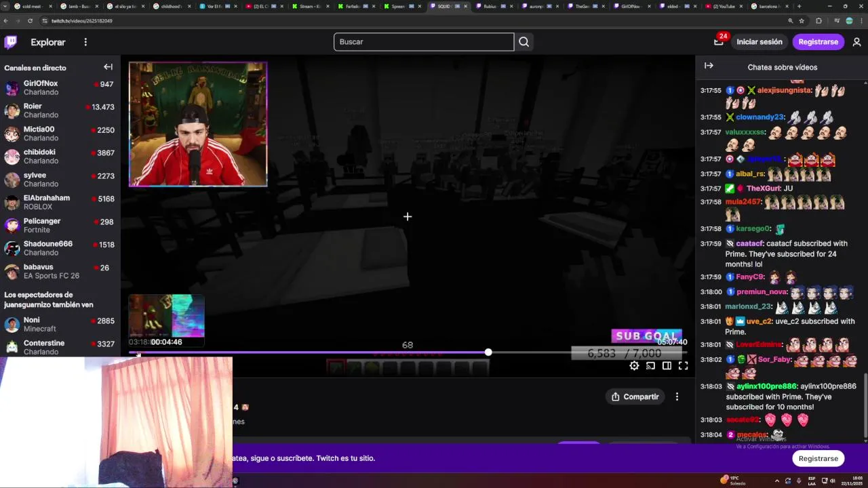
Task: Switch to the GirlOfNox browser tab
Action: [x=633, y=6]
